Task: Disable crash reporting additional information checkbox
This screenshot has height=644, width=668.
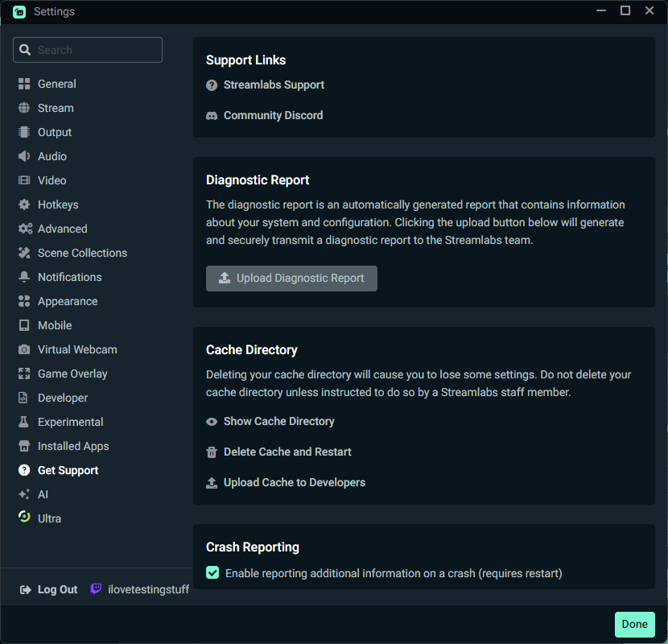Action: pos(212,572)
